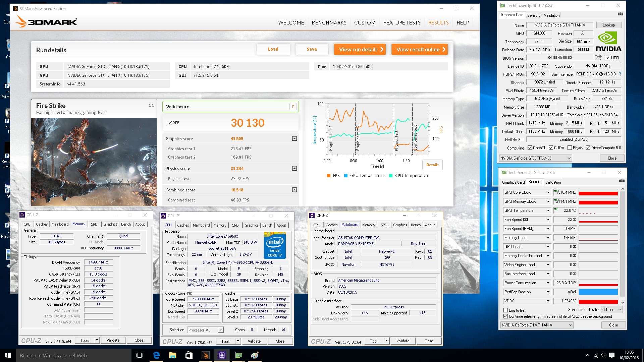Toggle the OpenCL checkbox in GPU-Z
This screenshot has width=644, height=362.
coord(530,148)
